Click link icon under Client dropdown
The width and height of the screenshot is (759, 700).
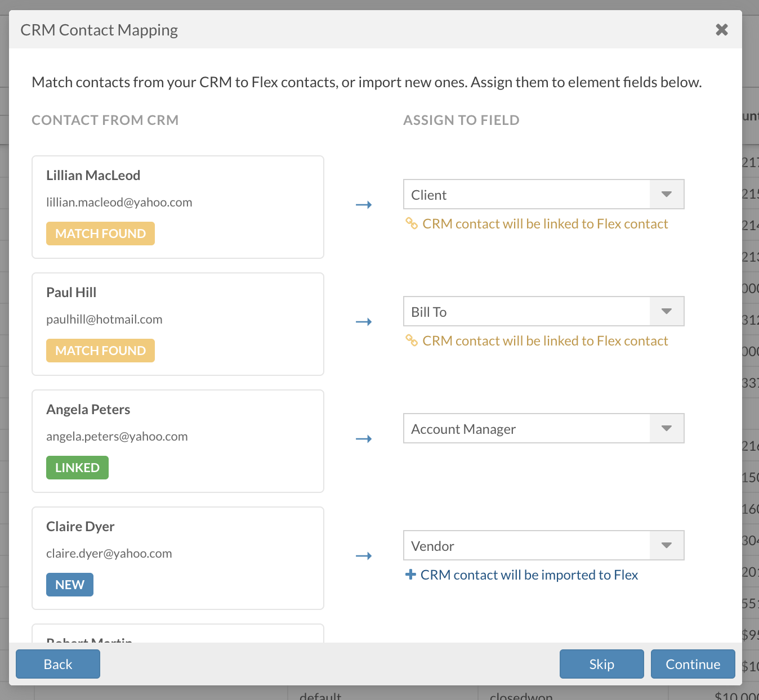(412, 224)
